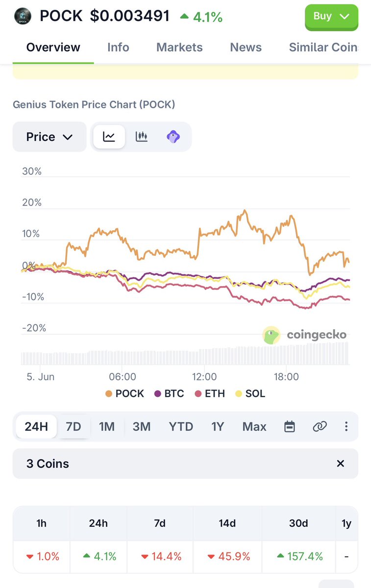The height and width of the screenshot is (588, 371).
Task: Switch to candlestick chart icon
Action: tap(142, 137)
